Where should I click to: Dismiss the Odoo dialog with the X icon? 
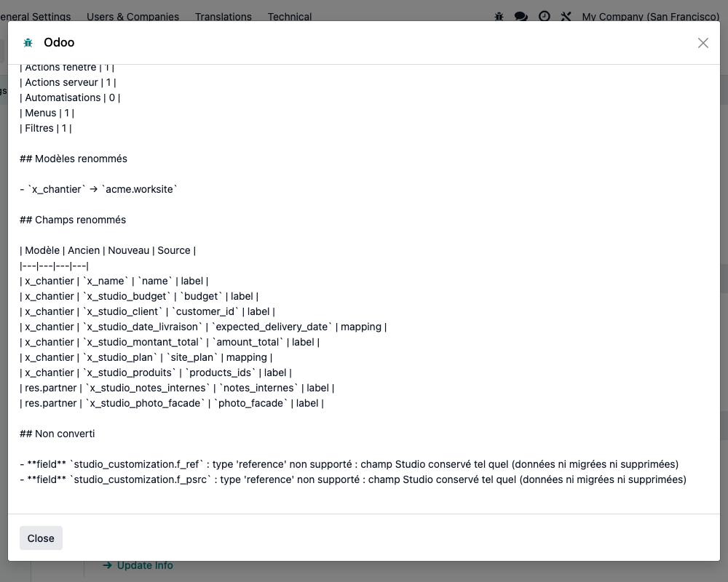point(703,43)
